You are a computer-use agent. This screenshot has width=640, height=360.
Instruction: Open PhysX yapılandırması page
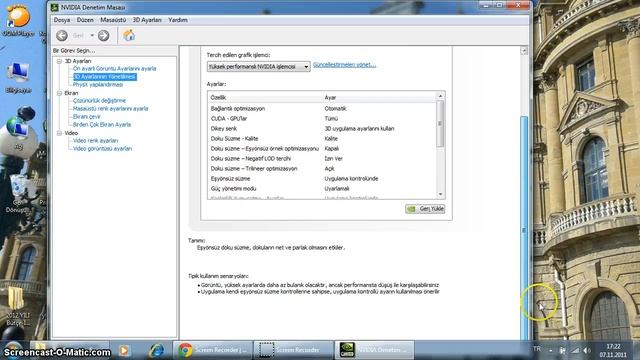pyautogui.click(x=98, y=84)
